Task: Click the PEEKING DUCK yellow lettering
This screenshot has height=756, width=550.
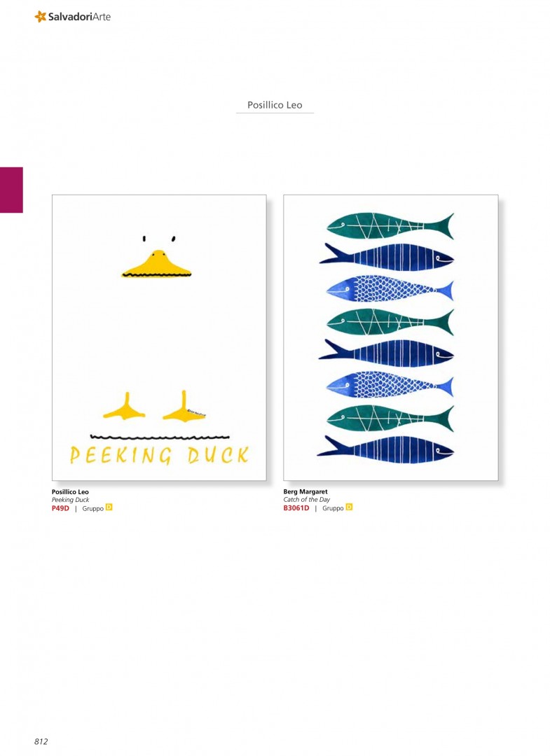Action: point(159,455)
